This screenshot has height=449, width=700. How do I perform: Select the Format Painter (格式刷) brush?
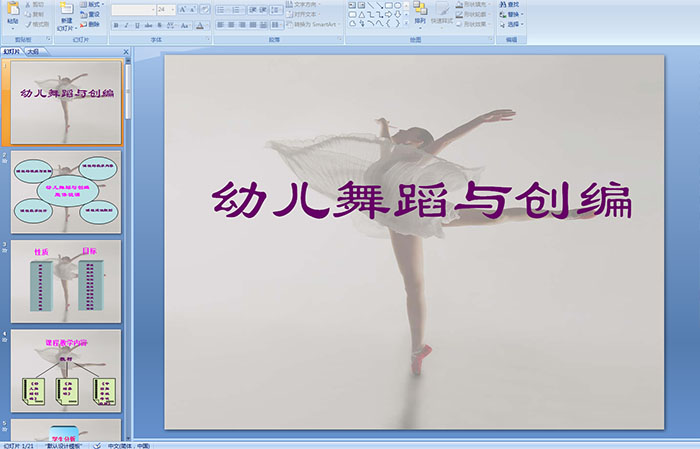click(28, 24)
